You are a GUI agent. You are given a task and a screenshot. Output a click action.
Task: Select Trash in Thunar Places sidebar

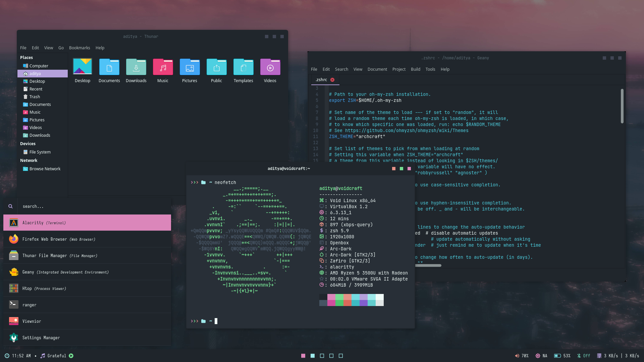[35, 97]
